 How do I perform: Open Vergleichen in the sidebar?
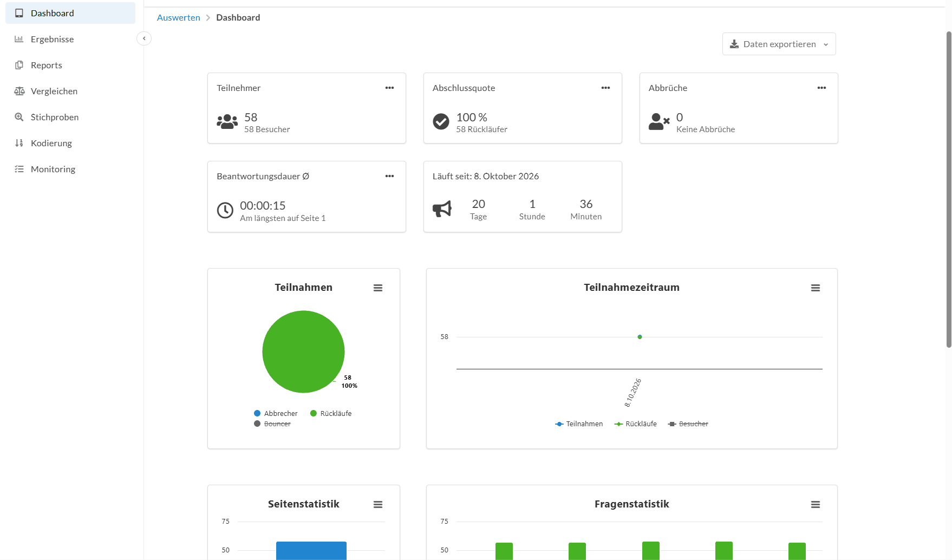click(x=70, y=91)
